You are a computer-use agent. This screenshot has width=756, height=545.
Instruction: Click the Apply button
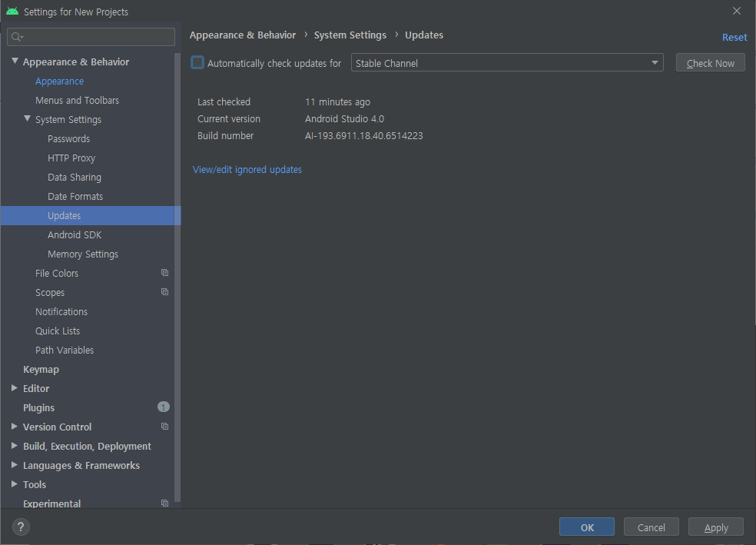(716, 527)
